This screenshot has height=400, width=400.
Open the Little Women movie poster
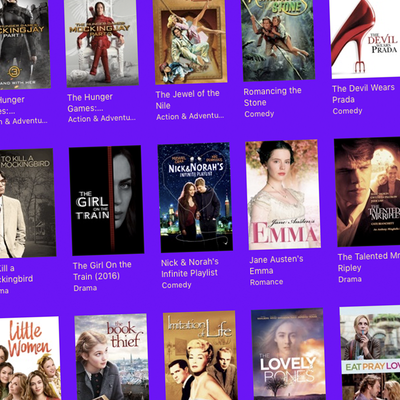pyautogui.click(x=30, y=359)
